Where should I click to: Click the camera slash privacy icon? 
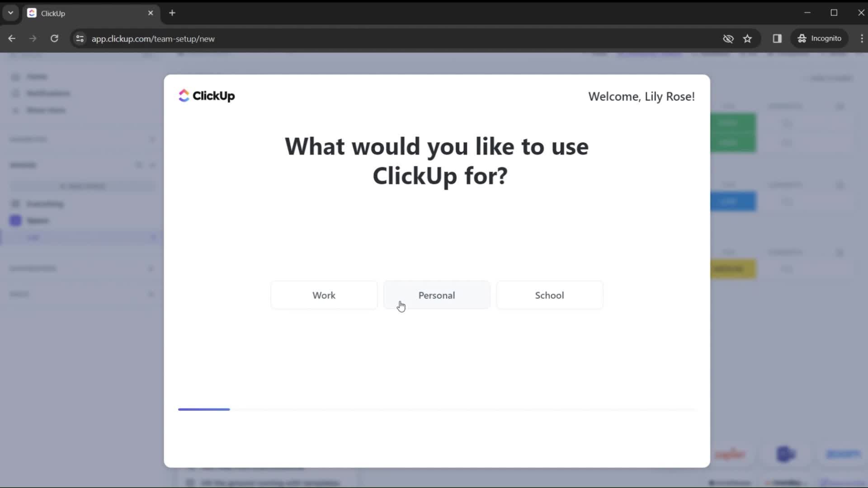pyautogui.click(x=728, y=38)
